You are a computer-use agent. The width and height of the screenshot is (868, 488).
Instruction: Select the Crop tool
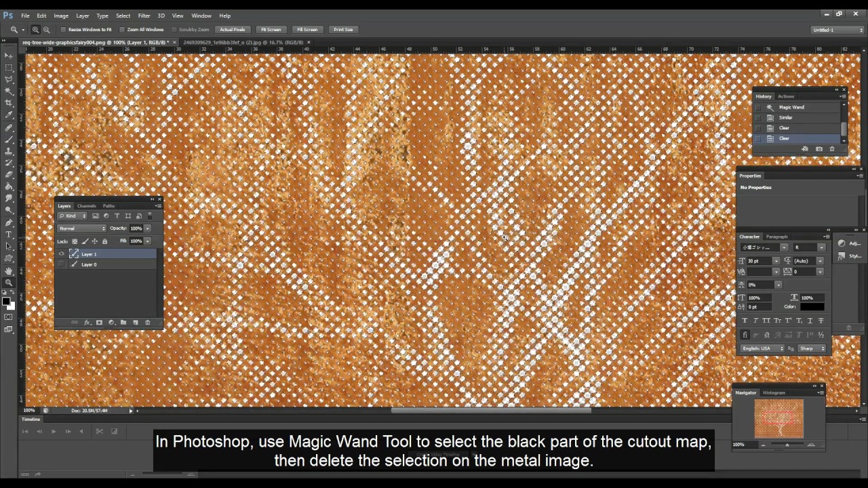9,103
